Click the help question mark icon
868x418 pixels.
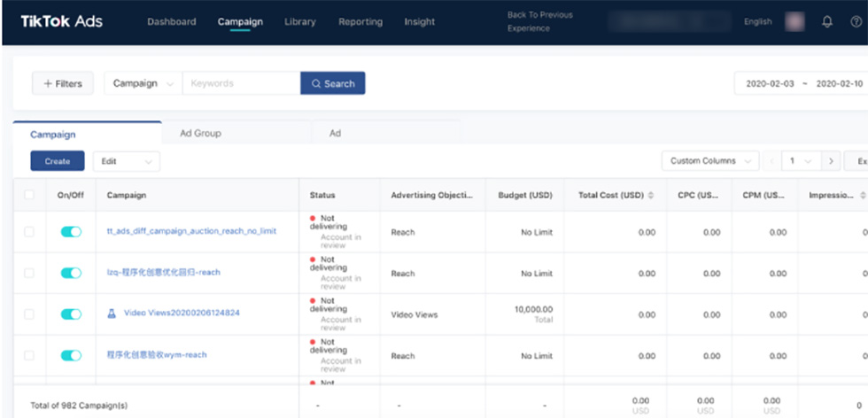(x=855, y=22)
